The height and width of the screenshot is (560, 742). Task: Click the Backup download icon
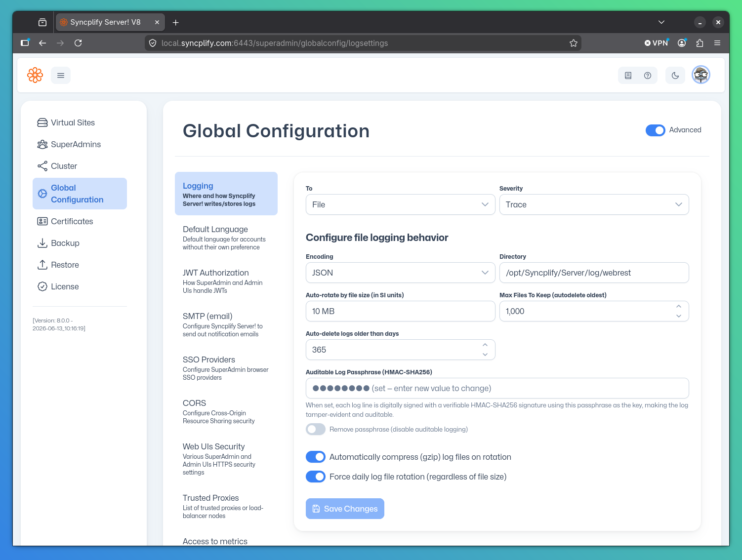[x=42, y=243]
